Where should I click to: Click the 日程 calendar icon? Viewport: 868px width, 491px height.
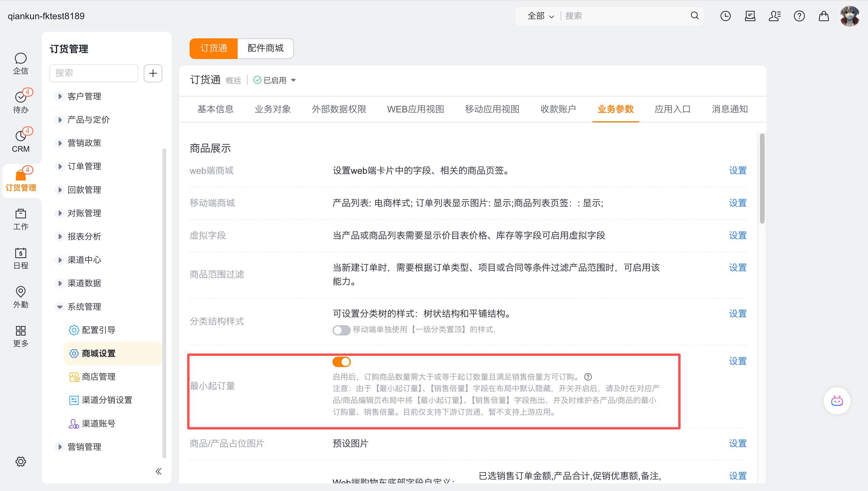(x=21, y=253)
